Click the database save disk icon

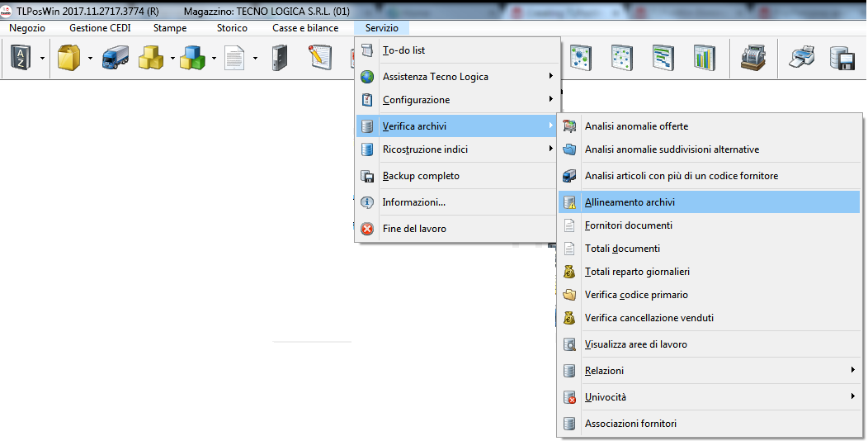(841, 58)
